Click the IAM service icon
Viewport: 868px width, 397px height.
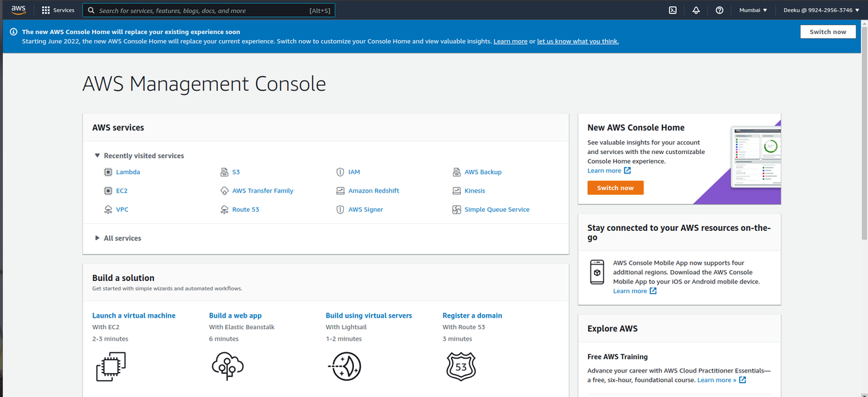coord(340,172)
